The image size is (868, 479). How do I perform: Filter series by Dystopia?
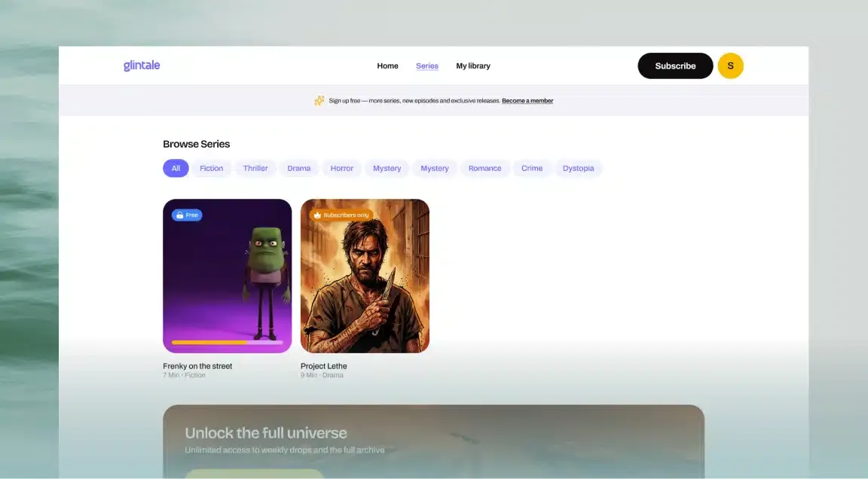(579, 168)
